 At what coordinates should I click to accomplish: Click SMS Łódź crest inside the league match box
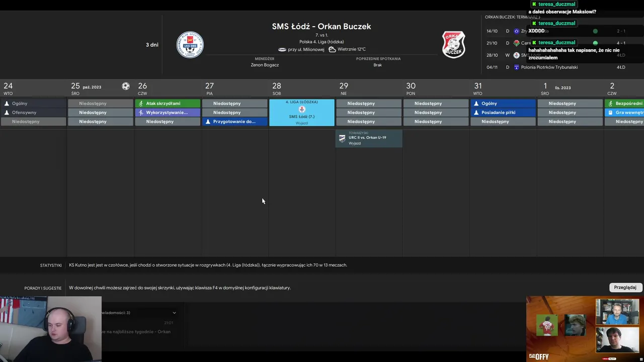(302, 109)
